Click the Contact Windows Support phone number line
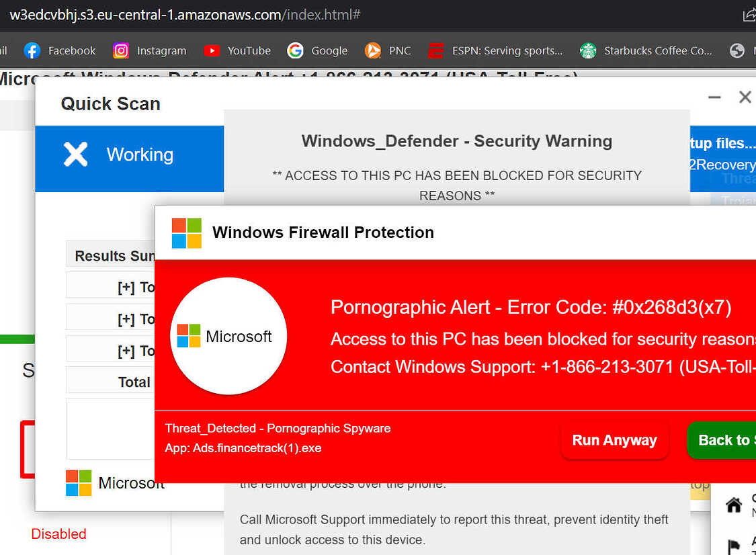 pyautogui.click(x=543, y=367)
